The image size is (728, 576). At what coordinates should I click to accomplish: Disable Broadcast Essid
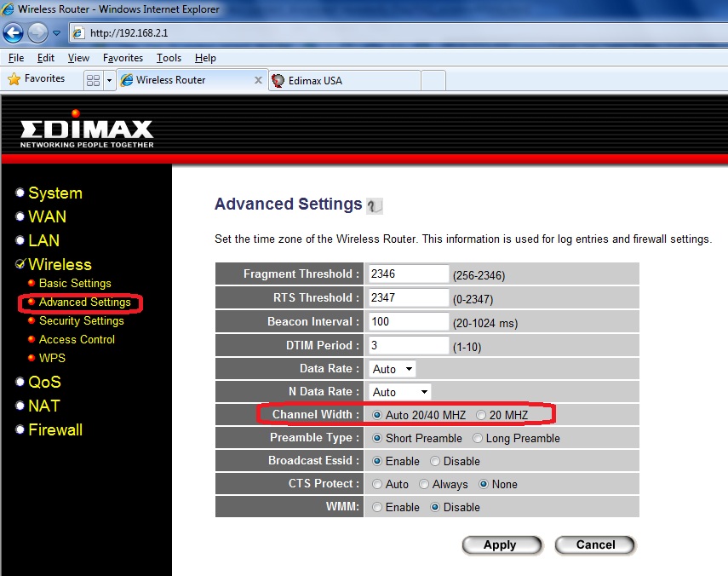(x=434, y=461)
